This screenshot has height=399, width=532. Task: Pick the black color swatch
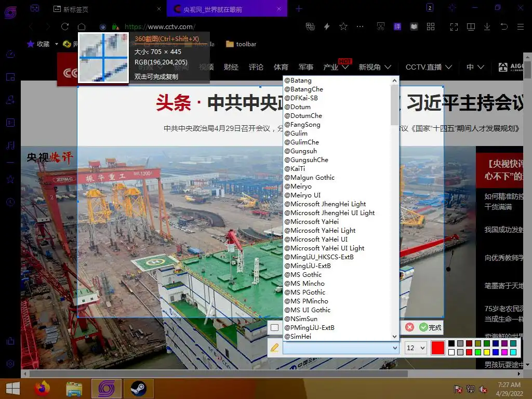coord(451,343)
